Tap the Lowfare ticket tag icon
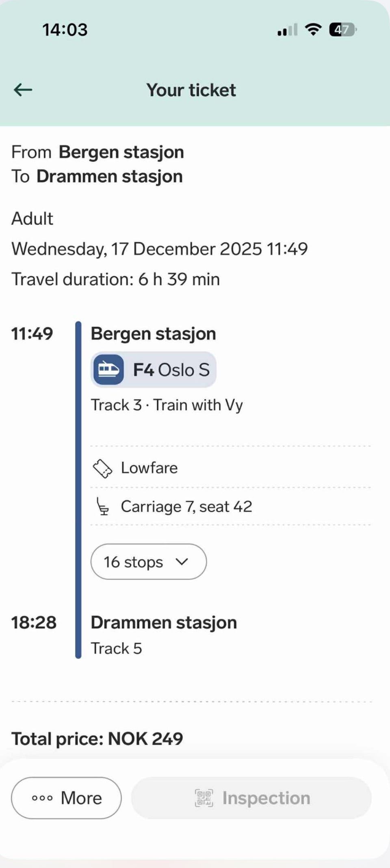The height and width of the screenshot is (868, 390). coord(102,469)
